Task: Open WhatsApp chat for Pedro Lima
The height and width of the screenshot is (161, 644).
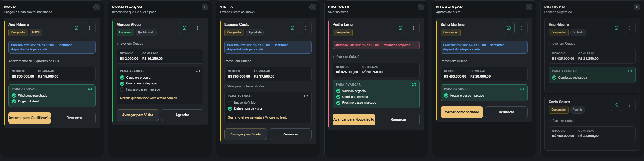Action: pyautogui.click(x=401, y=28)
